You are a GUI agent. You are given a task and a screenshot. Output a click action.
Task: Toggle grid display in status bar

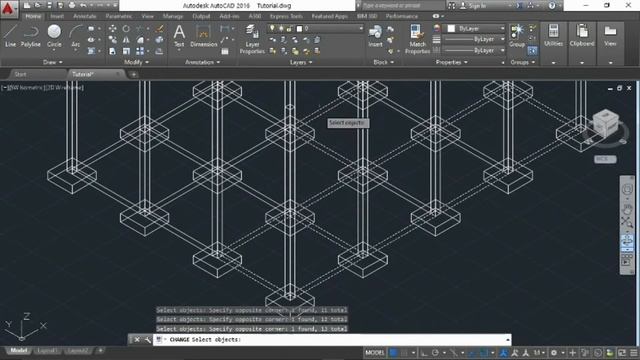[393, 353]
